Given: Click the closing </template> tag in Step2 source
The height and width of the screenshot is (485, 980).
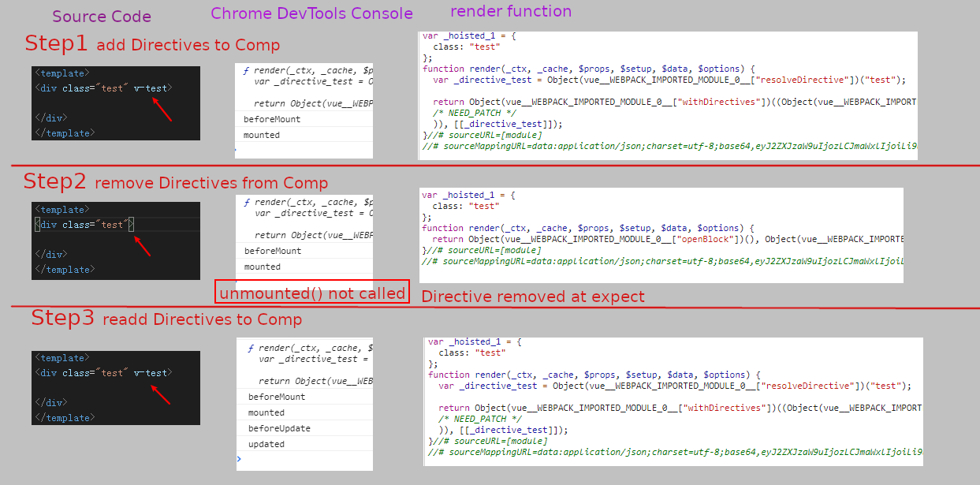Looking at the screenshot, I should click(65, 270).
